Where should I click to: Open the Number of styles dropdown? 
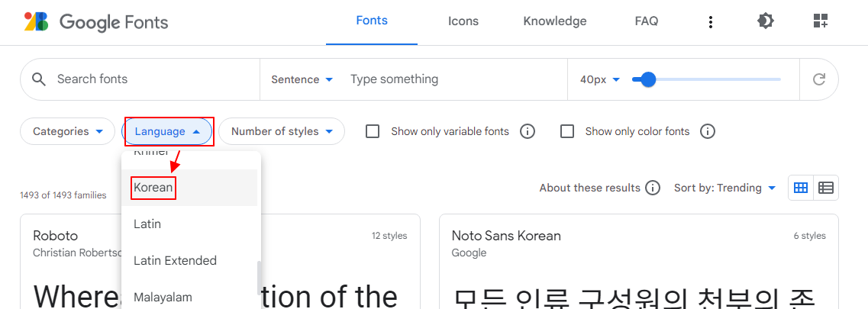pyautogui.click(x=282, y=131)
